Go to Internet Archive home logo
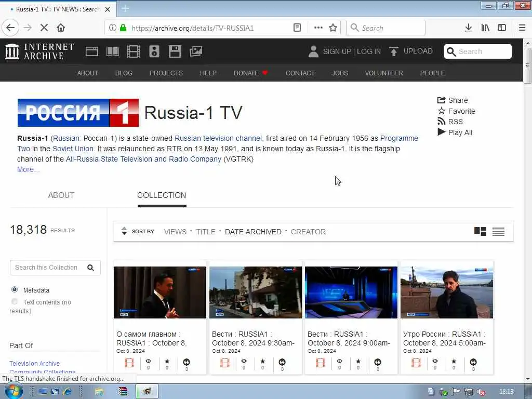532x399 pixels. [x=39, y=51]
